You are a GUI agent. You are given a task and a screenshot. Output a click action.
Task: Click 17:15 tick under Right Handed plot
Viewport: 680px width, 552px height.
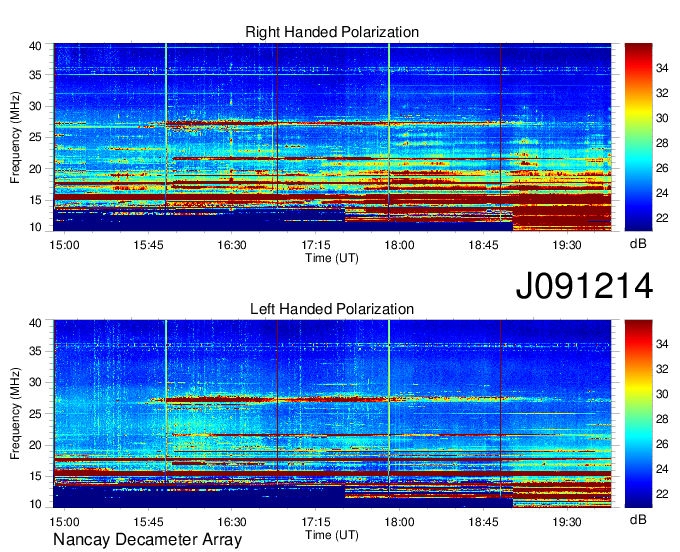tap(316, 245)
